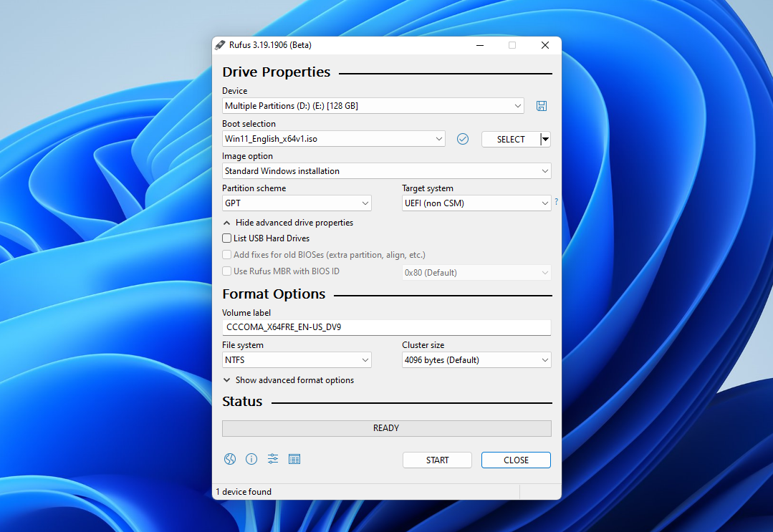
Task: Open the SELECT button's dropdown arrow
Action: pyautogui.click(x=544, y=138)
